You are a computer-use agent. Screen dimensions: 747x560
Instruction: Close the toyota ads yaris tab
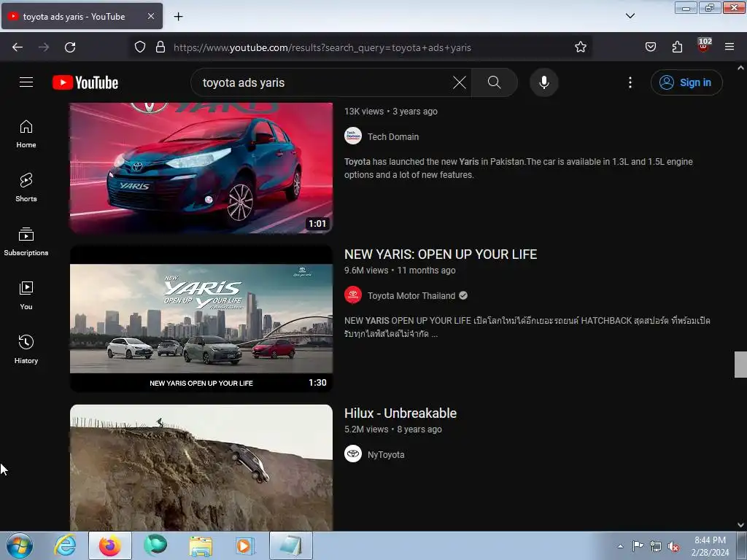(x=150, y=16)
